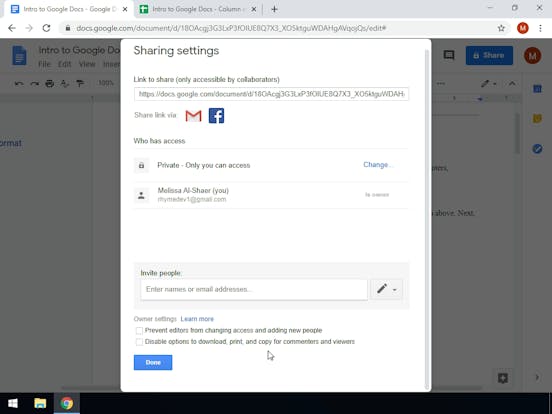
Task: Bookmark this page with the star icon
Action: [501, 28]
